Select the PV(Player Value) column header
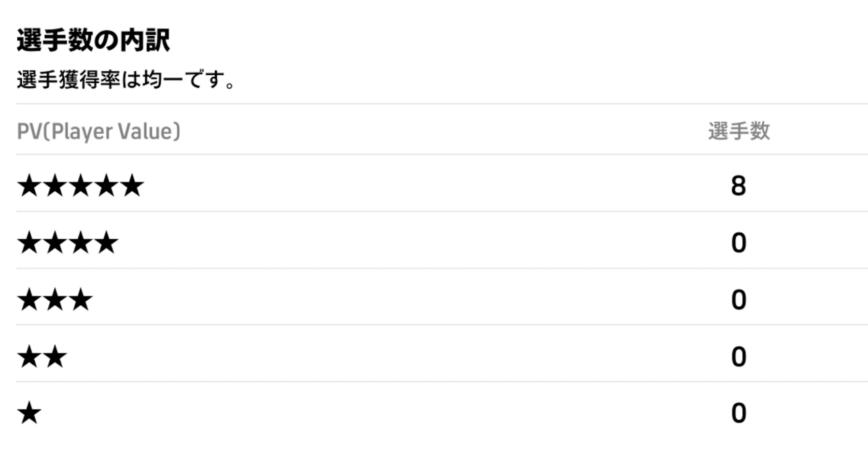Image resolution: width=868 pixels, height=451 pixels. click(x=98, y=131)
